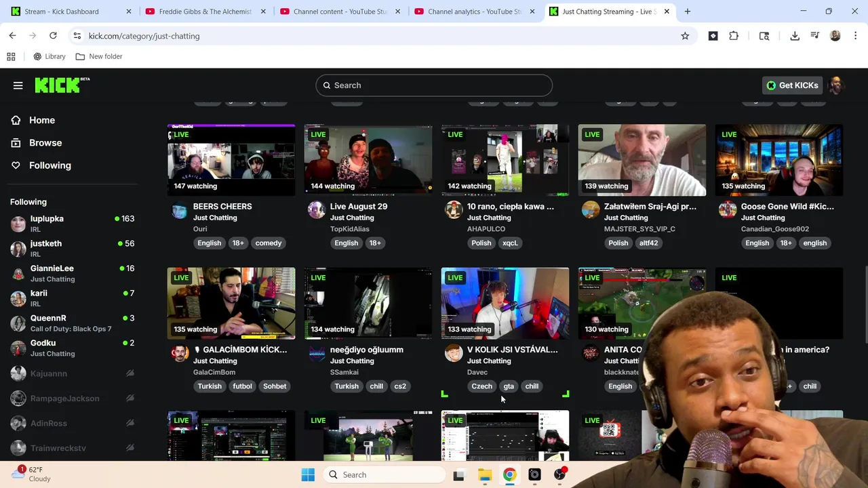This screenshot has height=488, width=868.
Task: Open a new browser tab
Action: [688, 12]
